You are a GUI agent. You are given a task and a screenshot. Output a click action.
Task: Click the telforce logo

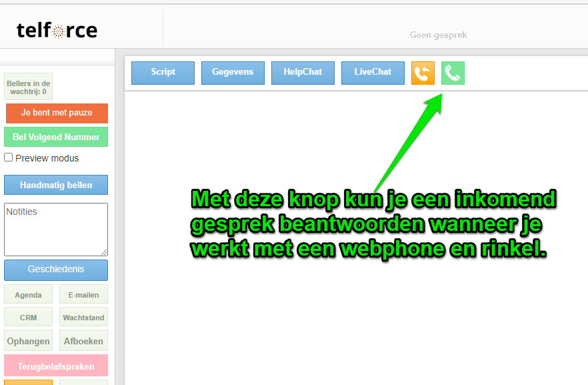click(x=57, y=30)
